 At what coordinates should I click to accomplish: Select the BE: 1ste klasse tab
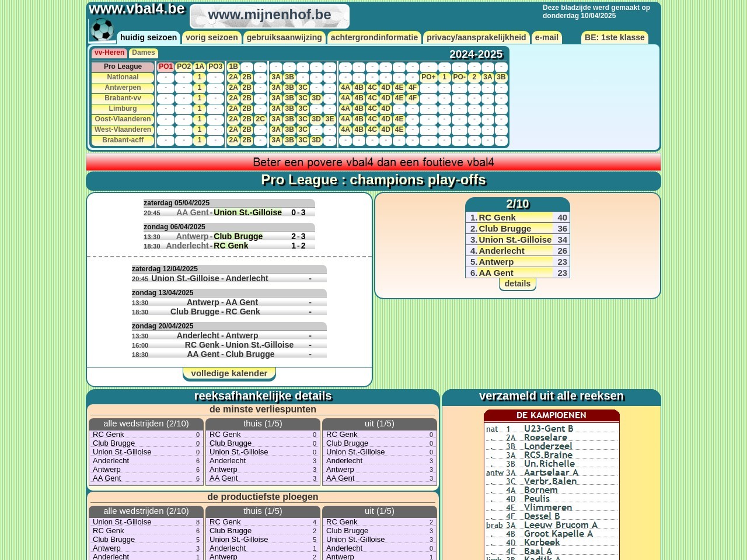[615, 37]
